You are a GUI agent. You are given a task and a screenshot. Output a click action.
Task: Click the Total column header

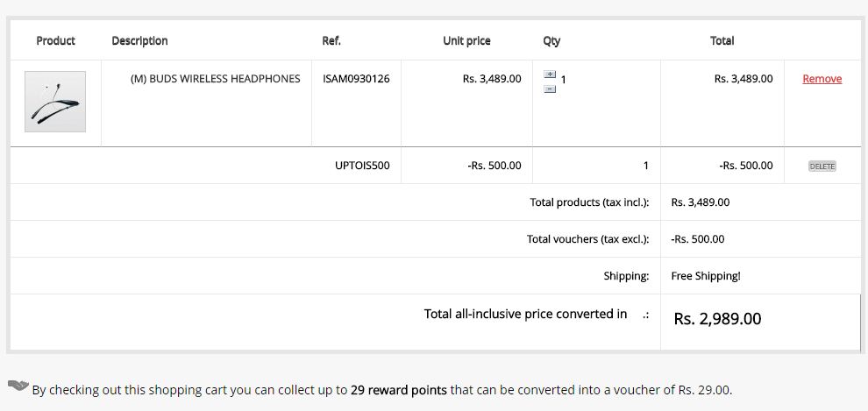point(722,40)
